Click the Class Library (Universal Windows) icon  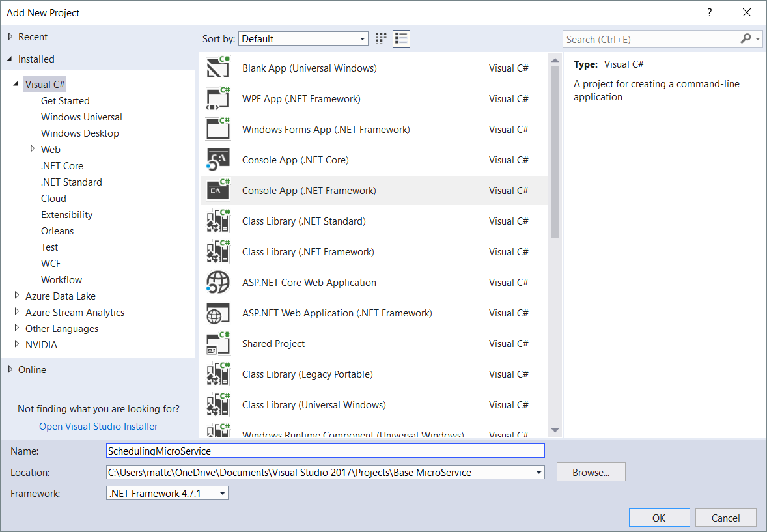click(217, 404)
